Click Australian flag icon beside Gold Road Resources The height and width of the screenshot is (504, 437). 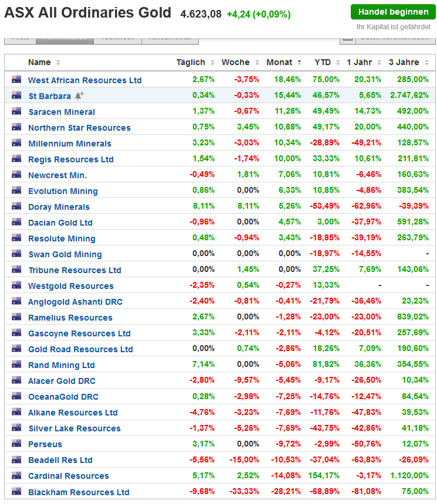point(16,349)
